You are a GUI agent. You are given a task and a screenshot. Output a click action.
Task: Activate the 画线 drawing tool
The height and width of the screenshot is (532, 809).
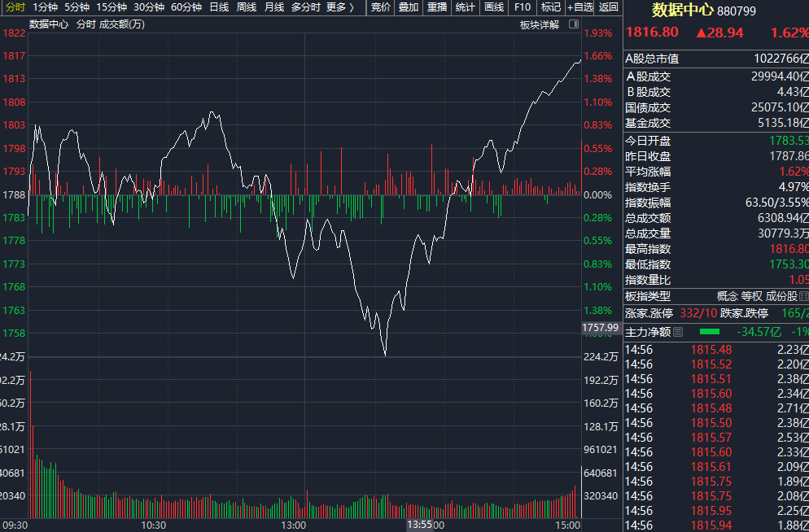[494, 7]
